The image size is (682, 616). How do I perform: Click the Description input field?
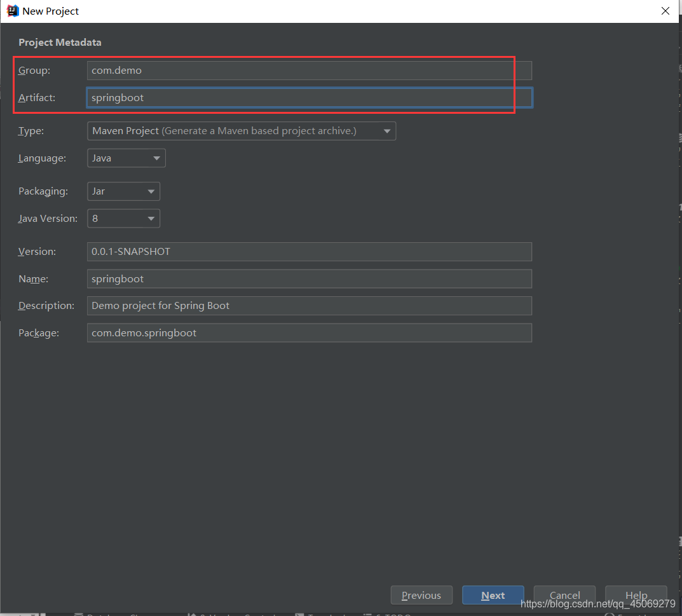[309, 306]
